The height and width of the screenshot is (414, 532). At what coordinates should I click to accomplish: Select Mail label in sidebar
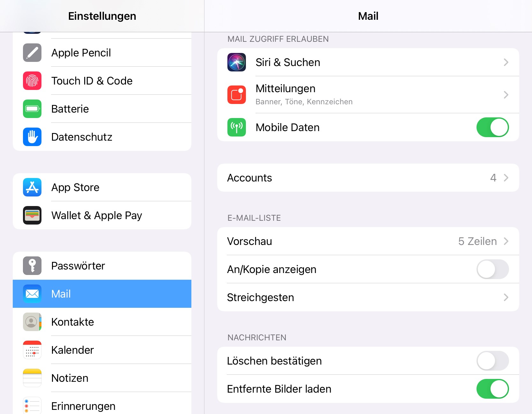pos(61,294)
